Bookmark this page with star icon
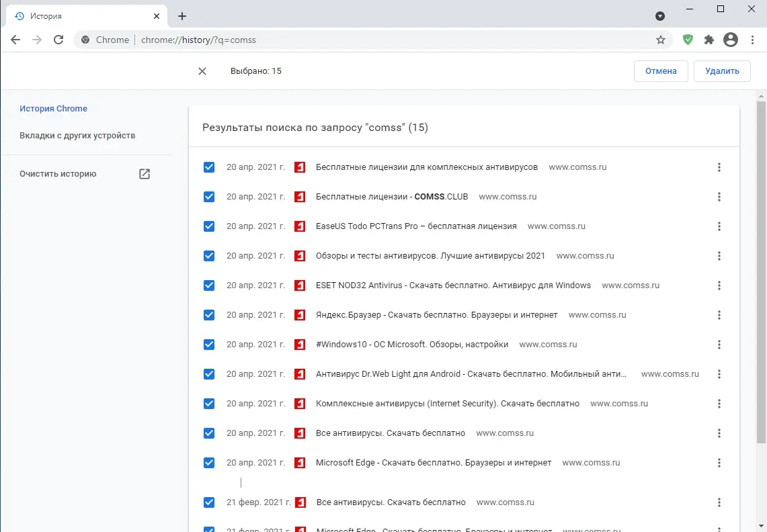Image resolution: width=767 pixels, height=532 pixels. (x=660, y=40)
